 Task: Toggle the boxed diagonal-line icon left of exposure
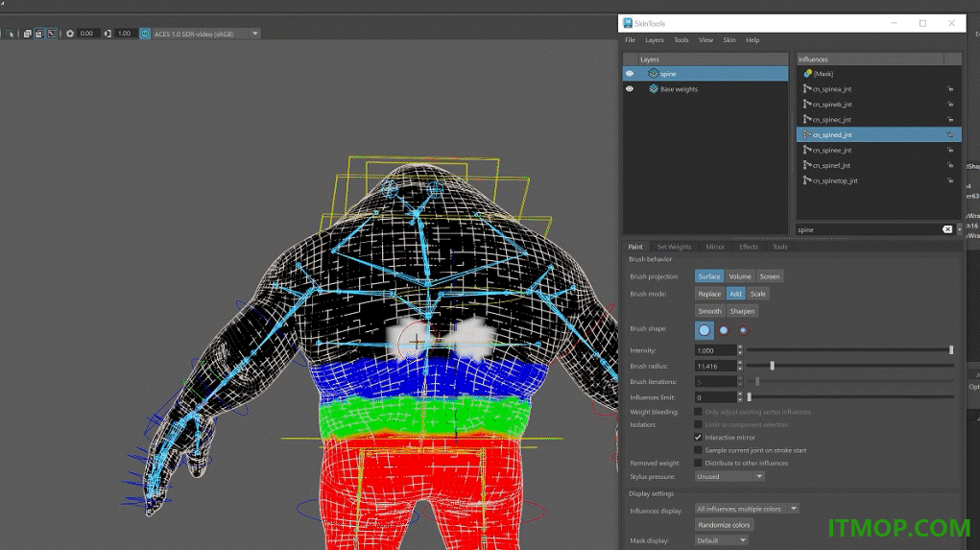coord(51,34)
